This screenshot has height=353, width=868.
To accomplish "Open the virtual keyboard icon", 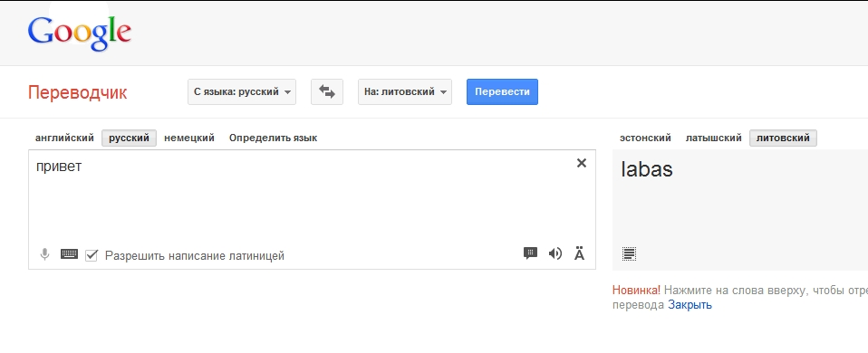I will pos(69,254).
